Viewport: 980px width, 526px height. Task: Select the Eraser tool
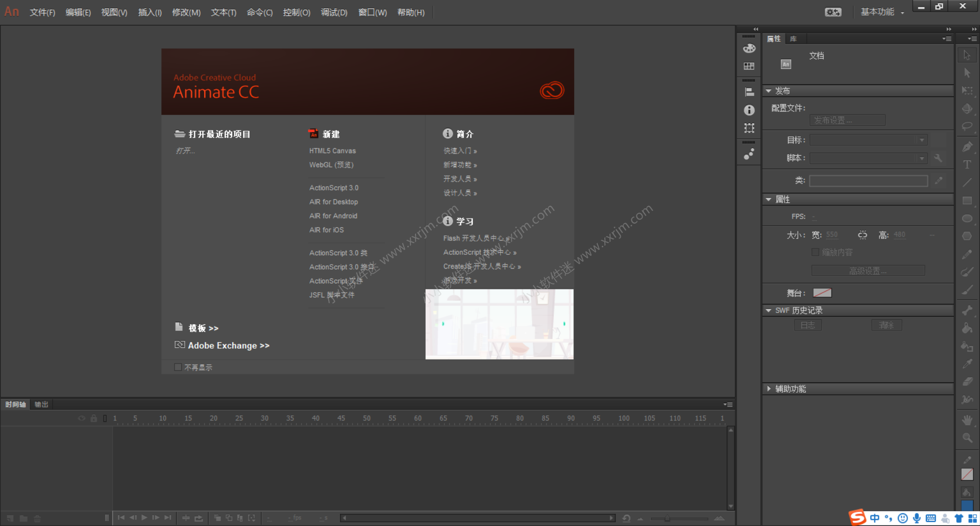click(967, 381)
